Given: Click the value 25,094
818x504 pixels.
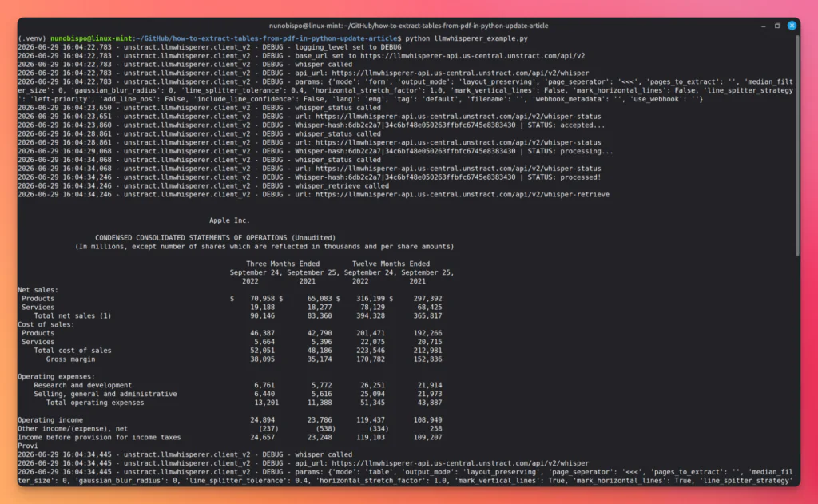Looking at the screenshot, I should coord(372,394).
